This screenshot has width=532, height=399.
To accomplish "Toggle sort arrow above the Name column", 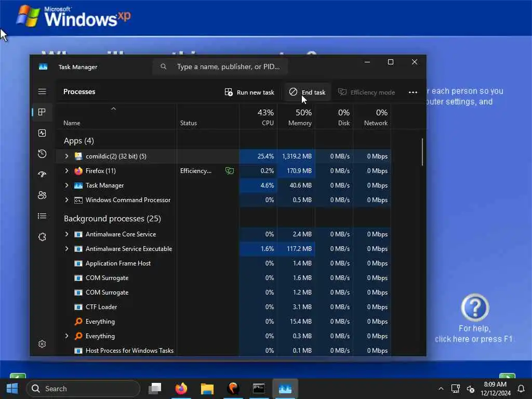I will (x=114, y=109).
